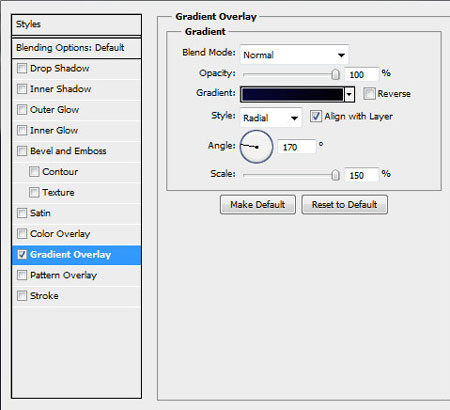The height and width of the screenshot is (410, 450).
Task: Select the Bevel and Emboss label row
Action: (68, 151)
